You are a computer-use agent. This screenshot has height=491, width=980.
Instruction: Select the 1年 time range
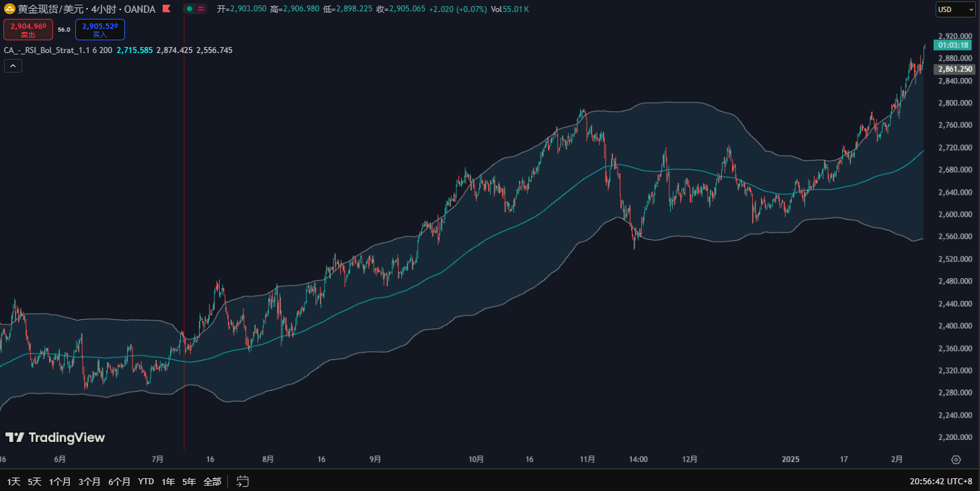(169, 482)
